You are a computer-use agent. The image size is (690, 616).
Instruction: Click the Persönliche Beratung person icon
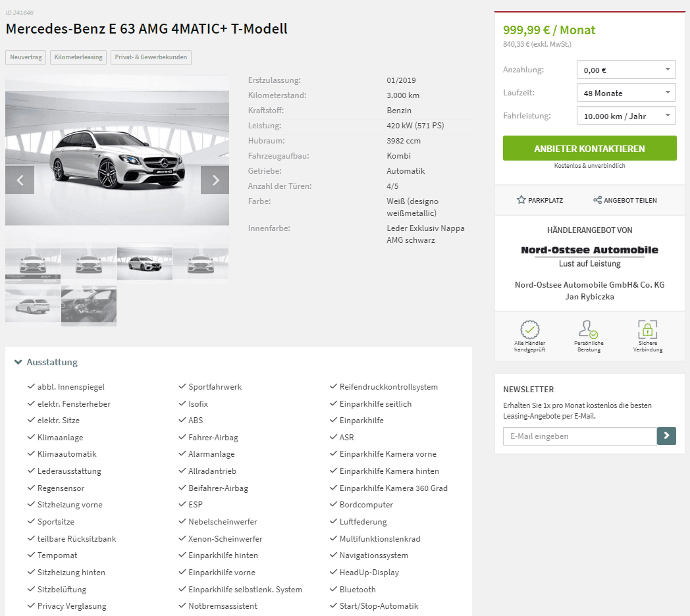pos(589,329)
